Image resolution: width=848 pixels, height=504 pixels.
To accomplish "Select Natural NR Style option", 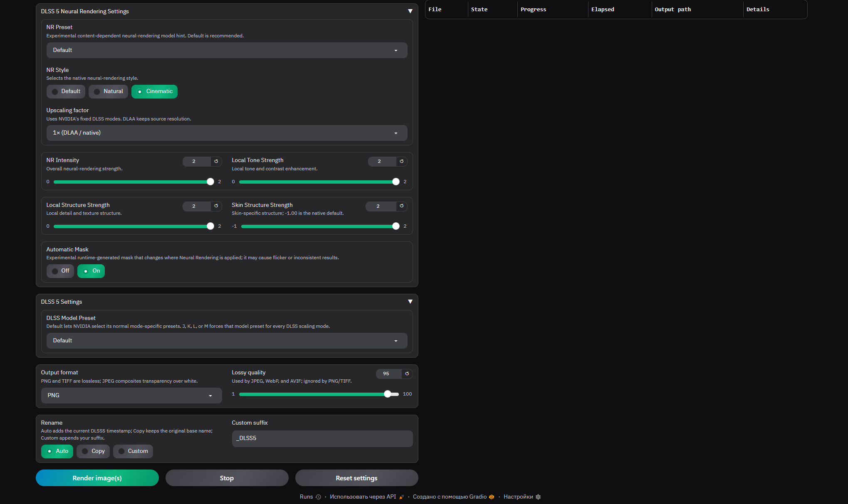I will (x=108, y=91).
